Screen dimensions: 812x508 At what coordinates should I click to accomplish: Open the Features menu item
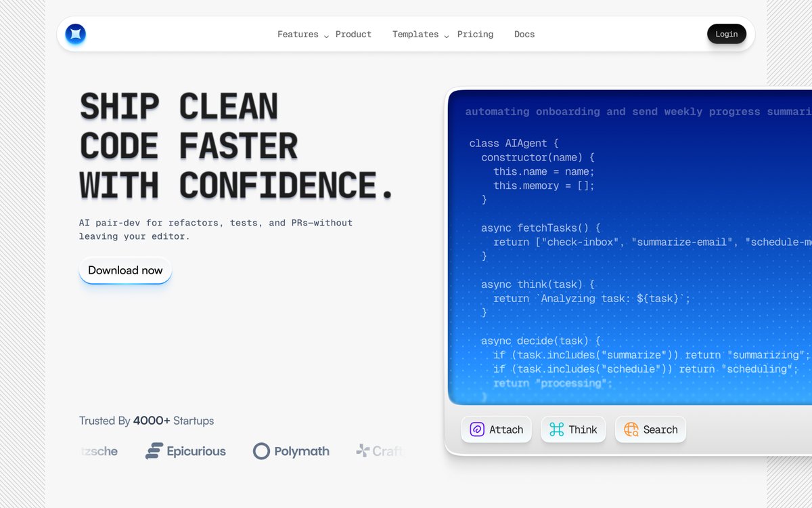coord(298,35)
